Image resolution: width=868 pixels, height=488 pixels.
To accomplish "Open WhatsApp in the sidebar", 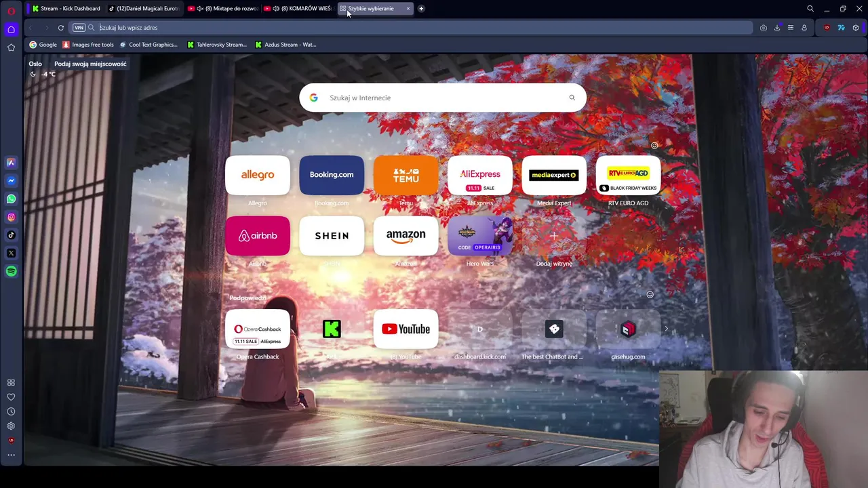I will pos(11,199).
